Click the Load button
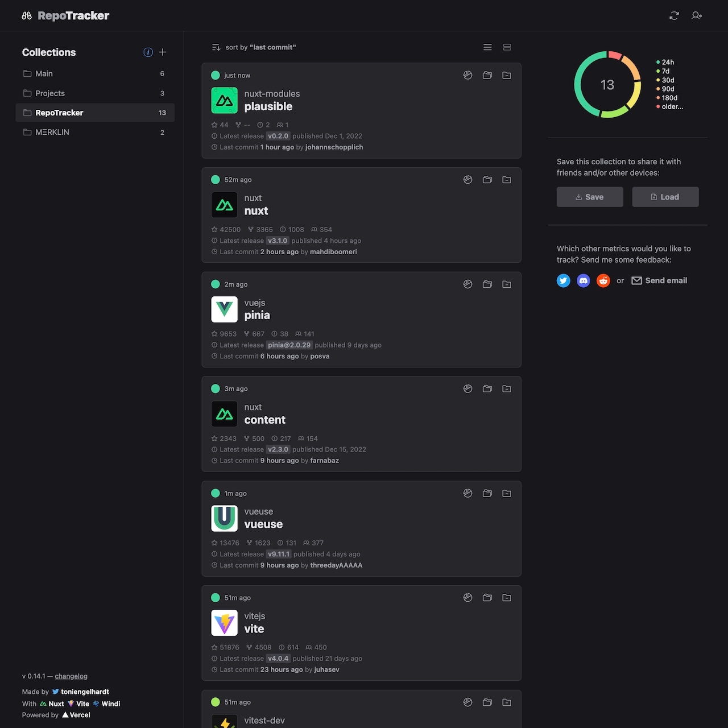The width and height of the screenshot is (728, 728). pyautogui.click(x=665, y=197)
